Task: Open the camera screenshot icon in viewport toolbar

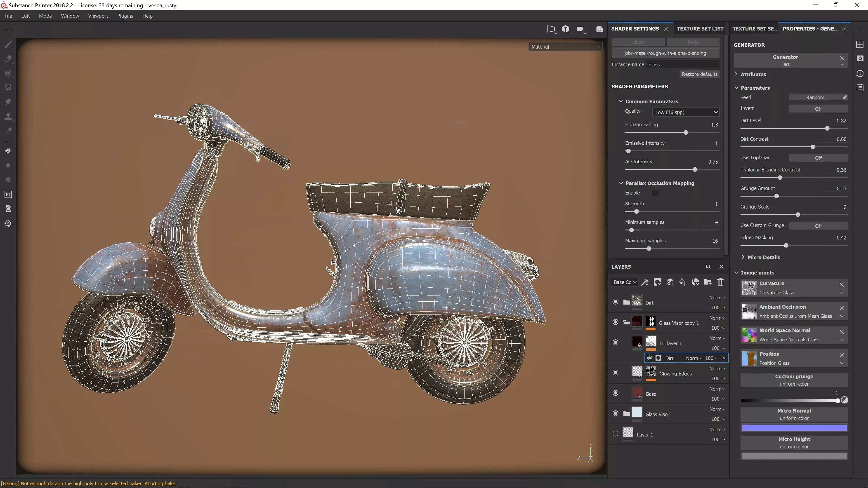Action: tap(599, 29)
